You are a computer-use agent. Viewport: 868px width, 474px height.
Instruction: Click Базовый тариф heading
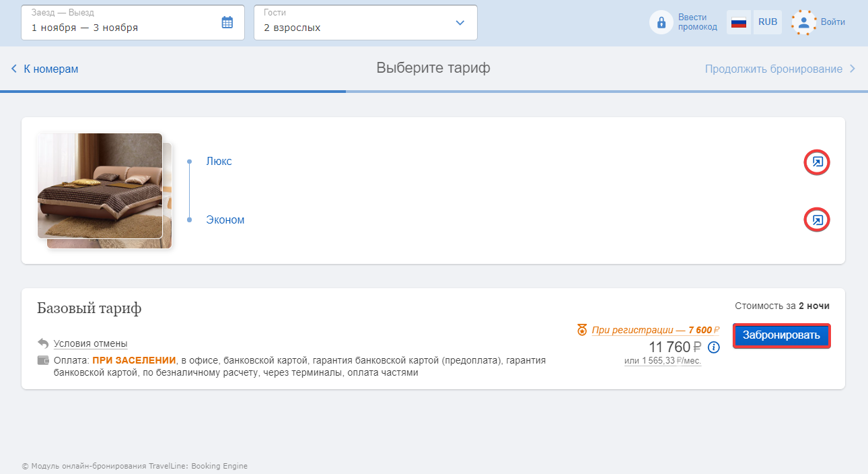coord(89,308)
